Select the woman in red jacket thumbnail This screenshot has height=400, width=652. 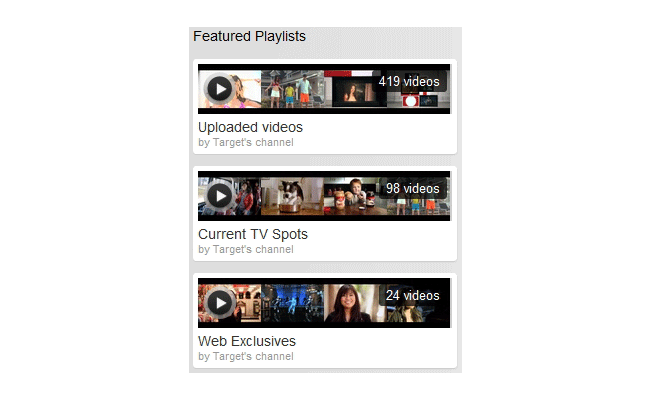pyautogui.click(x=230, y=196)
